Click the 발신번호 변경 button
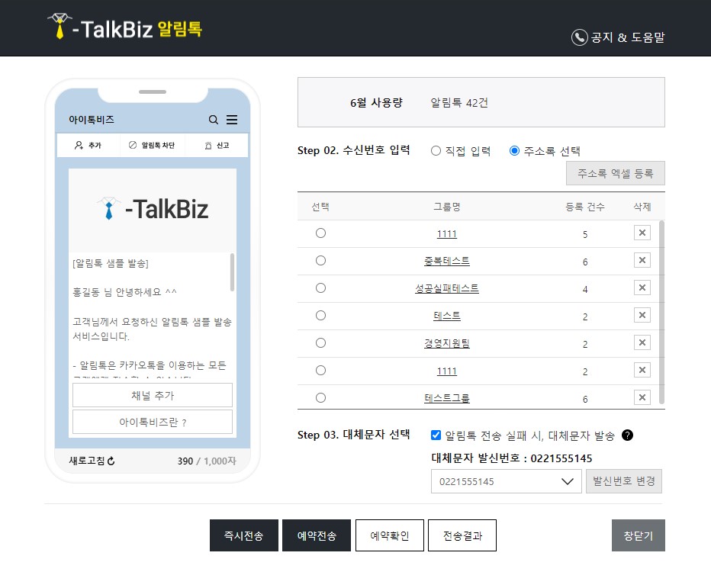This screenshot has height=588, width=711. 623,481
